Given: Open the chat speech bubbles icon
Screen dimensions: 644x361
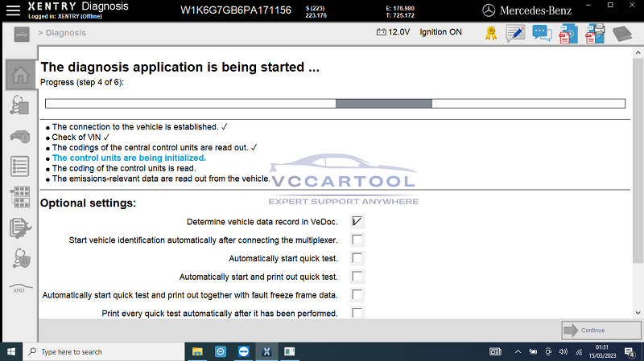Looking at the screenshot, I should point(542,33).
